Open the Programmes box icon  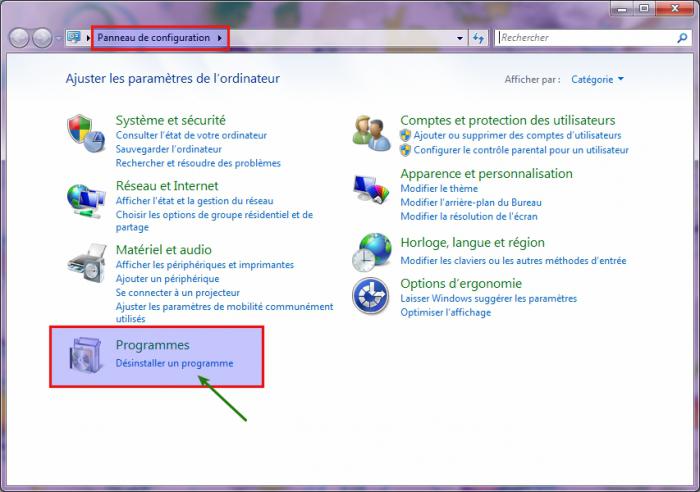click(x=85, y=355)
